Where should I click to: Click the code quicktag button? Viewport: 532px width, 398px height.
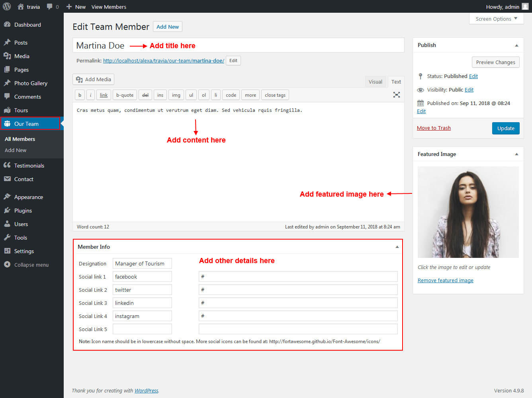(231, 95)
